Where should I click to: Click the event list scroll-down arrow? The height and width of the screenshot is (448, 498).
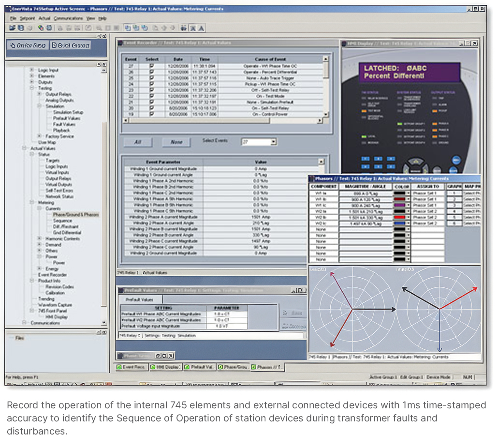[x=325, y=114]
